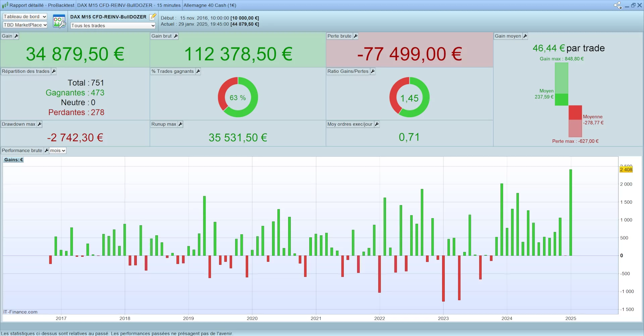Viewport: 644px width, 336px height.
Task: Change the mois period dropdown
Action: tap(58, 151)
